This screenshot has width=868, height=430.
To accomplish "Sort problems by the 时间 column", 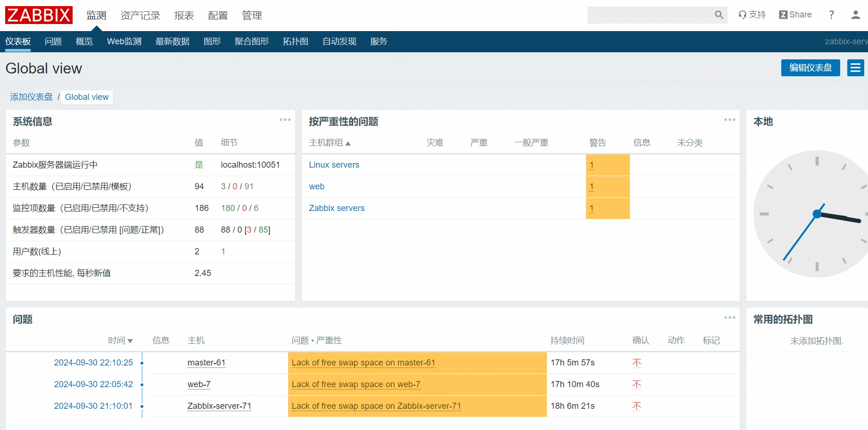I will pyautogui.click(x=120, y=341).
